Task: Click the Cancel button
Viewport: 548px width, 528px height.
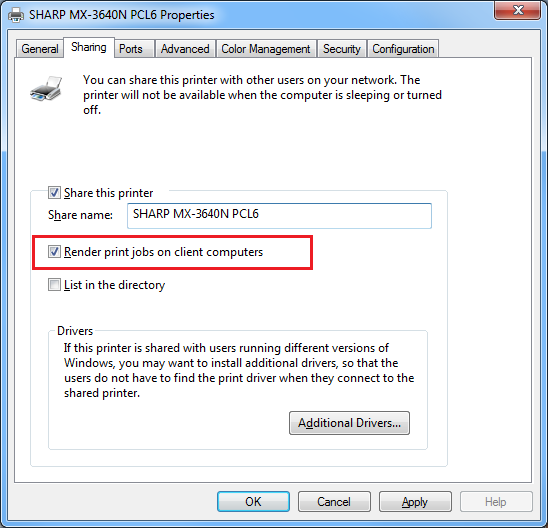Action: [334, 501]
